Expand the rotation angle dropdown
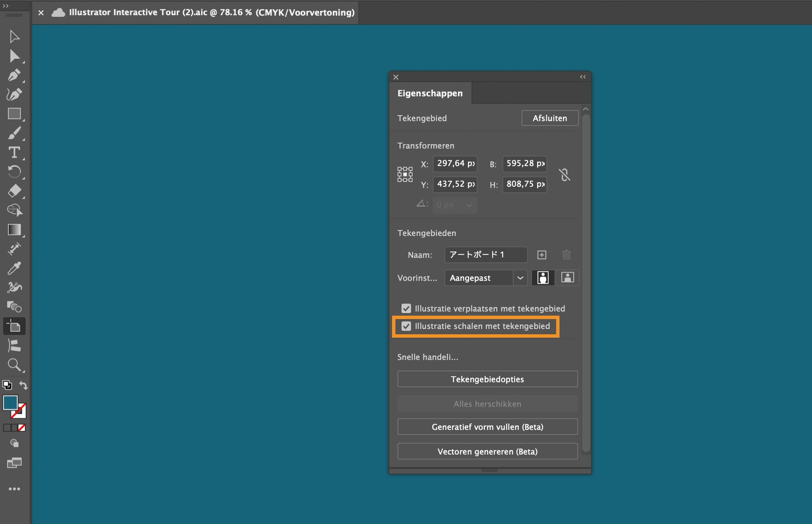Image resolution: width=812 pixels, height=524 pixels. [x=469, y=205]
